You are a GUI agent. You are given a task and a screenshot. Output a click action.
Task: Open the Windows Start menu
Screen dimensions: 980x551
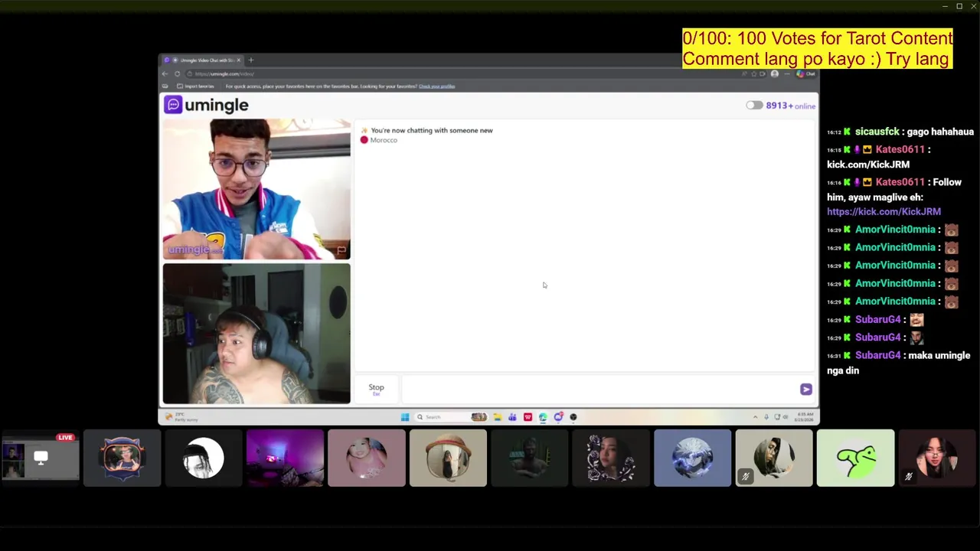click(404, 417)
